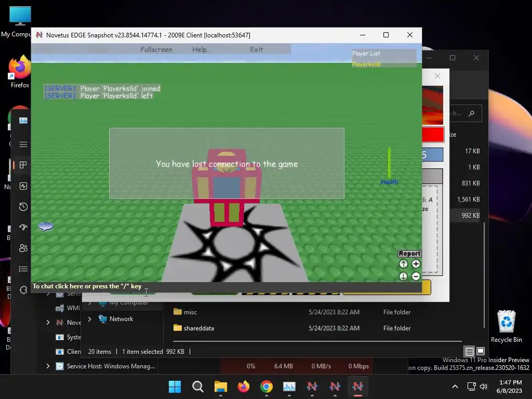
Task: Open Services page in Task Manager sidebar
Action: [23, 290]
